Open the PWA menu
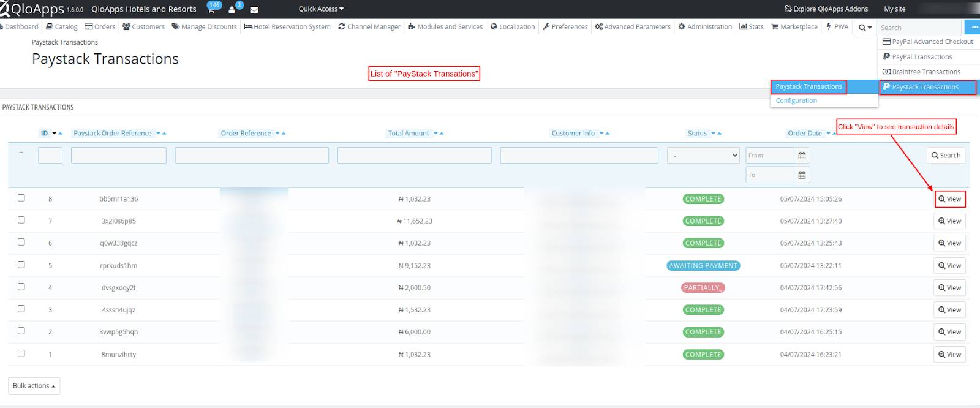This screenshot has width=980, height=408. click(x=837, y=27)
